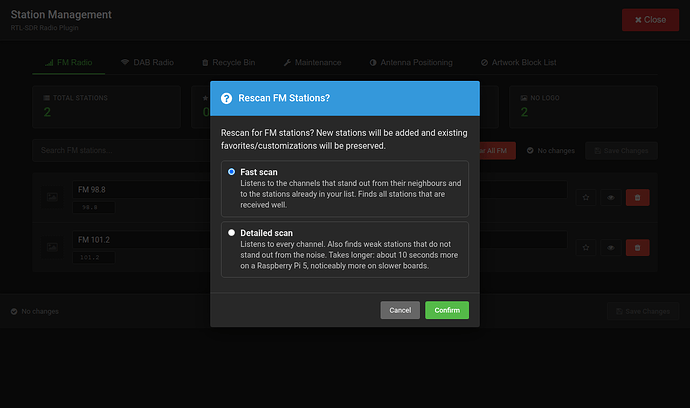The height and width of the screenshot is (408, 690).
Task: Favorite the FM 98.8 station star
Action: pyautogui.click(x=586, y=198)
